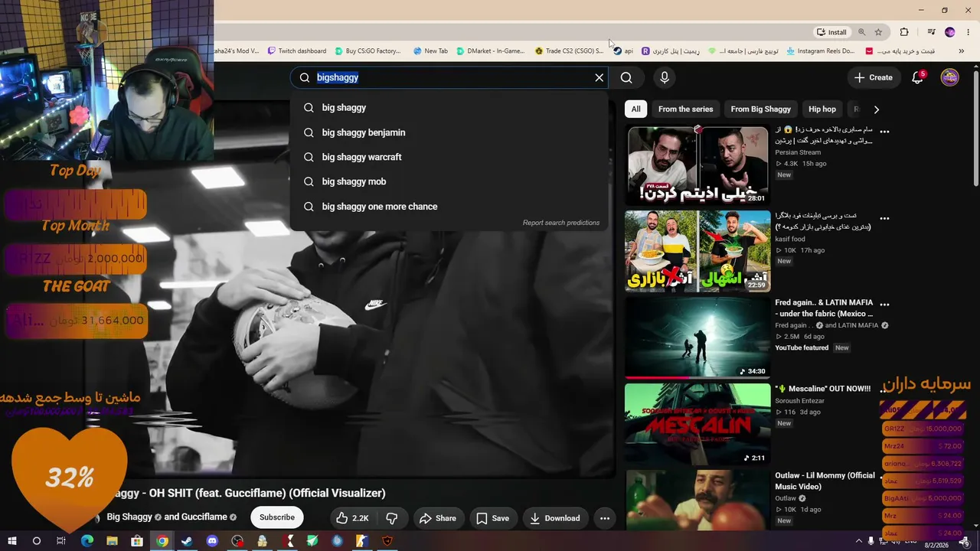The width and height of the screenshot is (980, 551).
Task: Open the kasif food video thumbnail
Action: click(x=697, y=251)
